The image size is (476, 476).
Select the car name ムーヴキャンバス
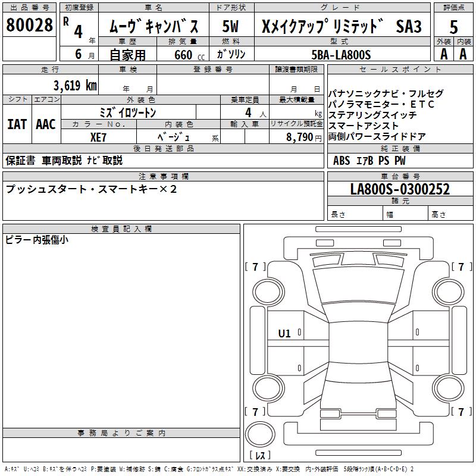point(154,26)
